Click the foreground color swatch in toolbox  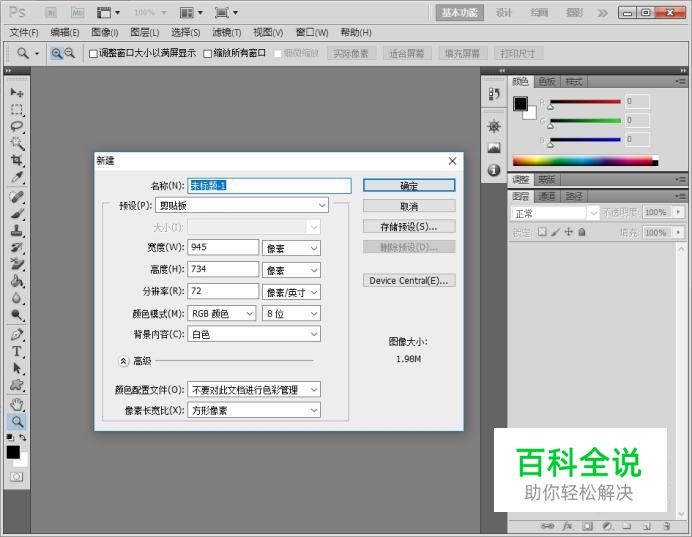click(x=13, y=452)
